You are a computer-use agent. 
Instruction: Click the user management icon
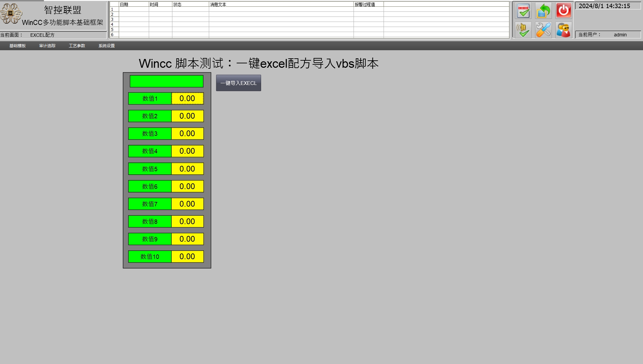(x=563, y=30)
